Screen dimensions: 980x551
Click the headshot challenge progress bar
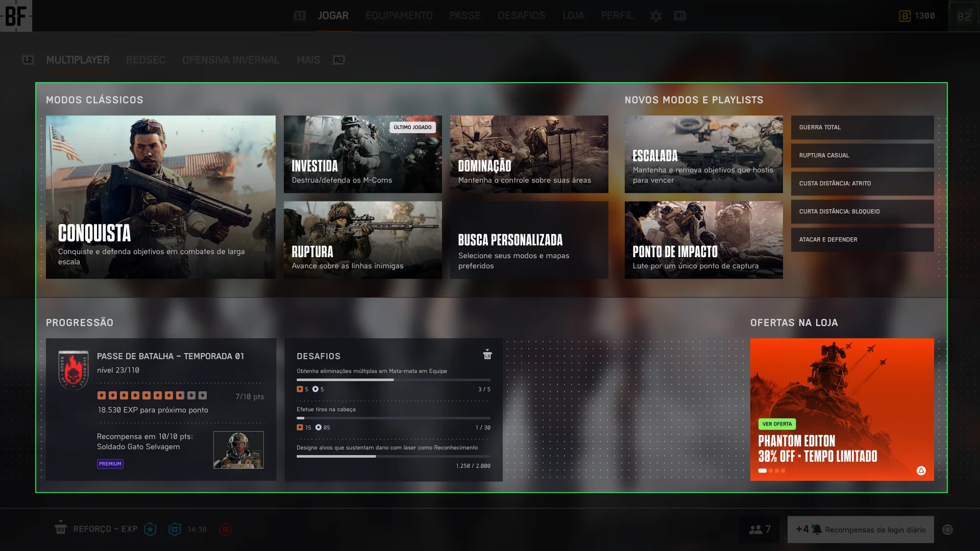(393, 418)
